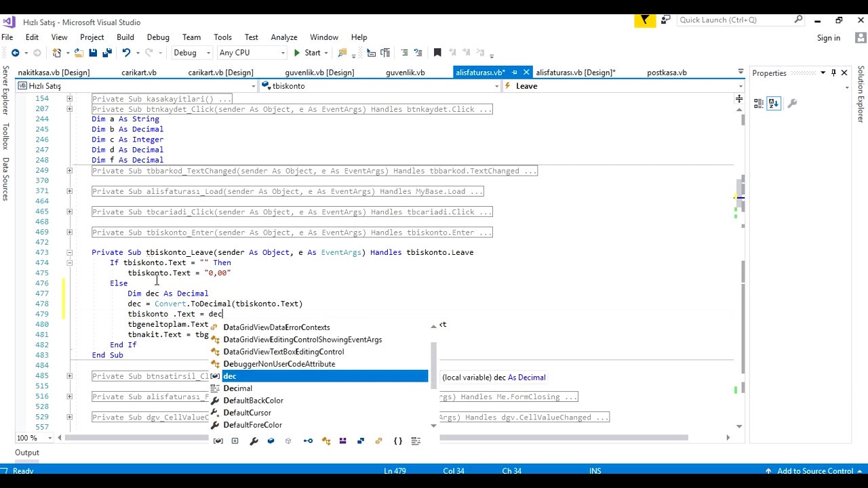Open the document tabs overflow dropdown
This screenshot has height=488, width=868.
tap(741, 72)
